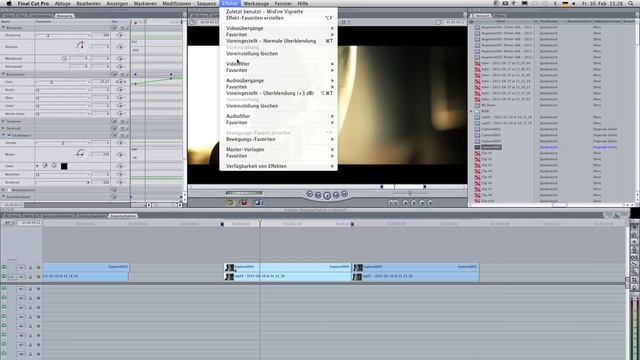Open the Sequenz menu in the menu bar
Image resolution: width=640 pixels, height=360 pixels.
(206, 3)
